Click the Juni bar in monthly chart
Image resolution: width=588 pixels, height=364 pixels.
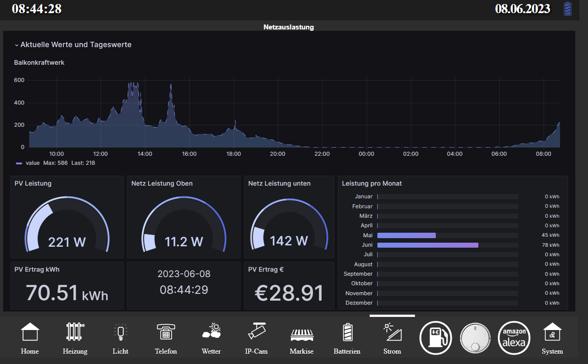point(428,245)
